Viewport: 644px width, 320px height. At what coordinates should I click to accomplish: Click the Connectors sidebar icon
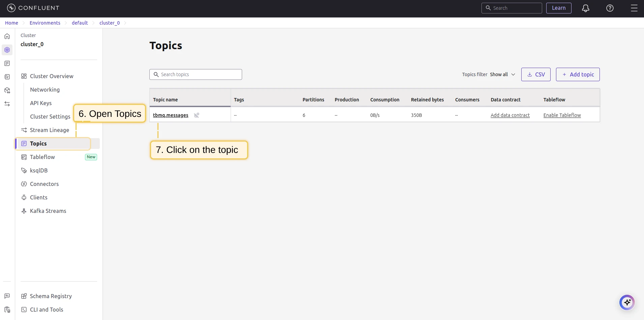(24, 184)
